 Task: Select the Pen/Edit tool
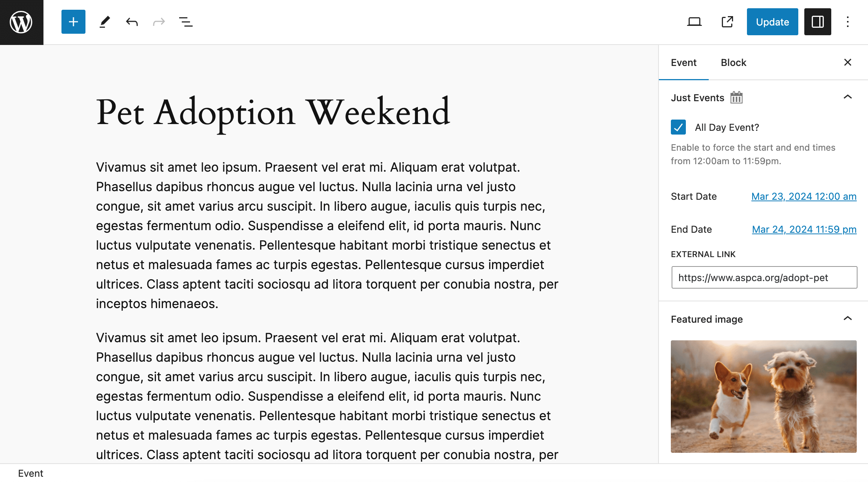[x=103, y=22]
